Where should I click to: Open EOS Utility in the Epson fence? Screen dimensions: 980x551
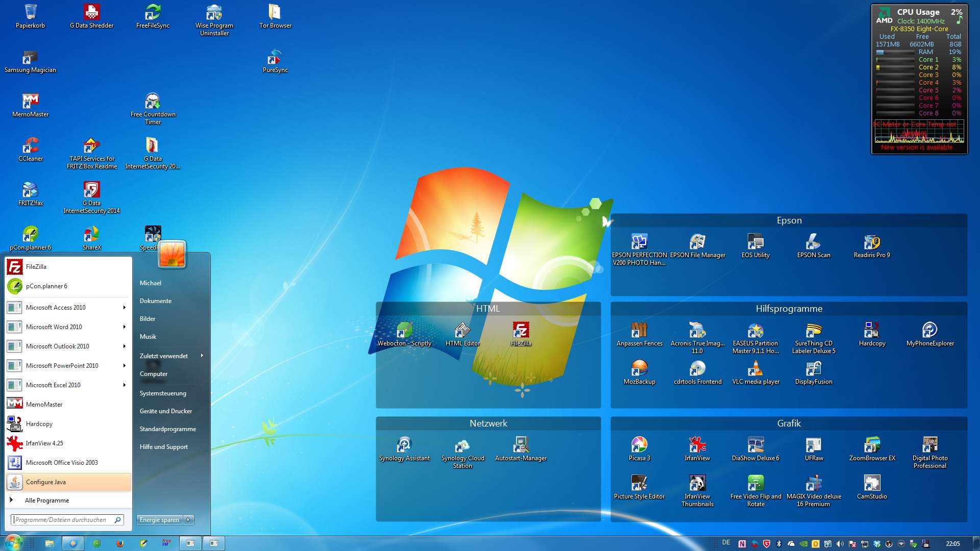[x=755, y=246]
